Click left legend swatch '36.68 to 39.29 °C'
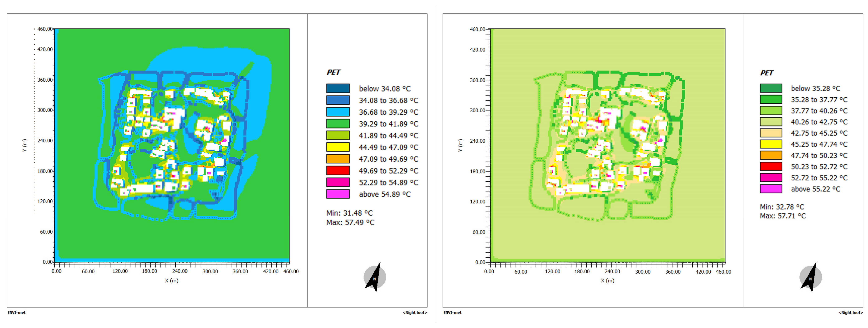Screen dimensions: 868x328 click(338, 112)
